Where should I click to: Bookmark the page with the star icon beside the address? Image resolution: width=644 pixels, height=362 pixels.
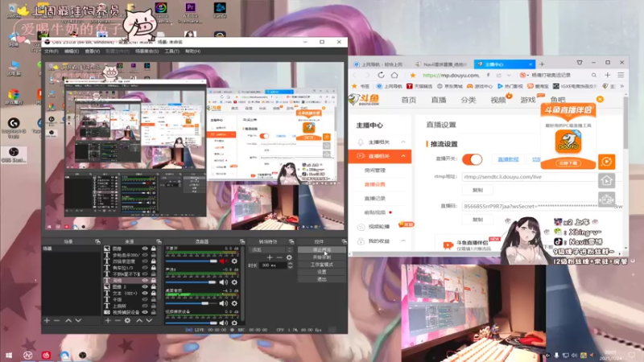pos(413,75)
